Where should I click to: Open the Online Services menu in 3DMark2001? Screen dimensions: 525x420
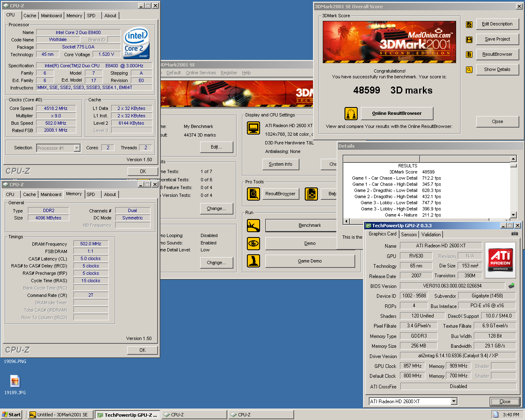coord(201,73)
